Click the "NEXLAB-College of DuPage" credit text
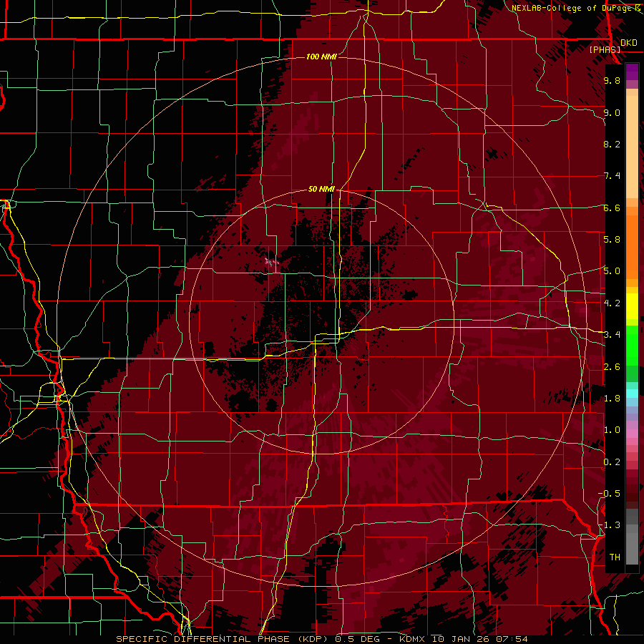This screenshot has height=644, width=644. pyautogui.click(x=573, y=8)
